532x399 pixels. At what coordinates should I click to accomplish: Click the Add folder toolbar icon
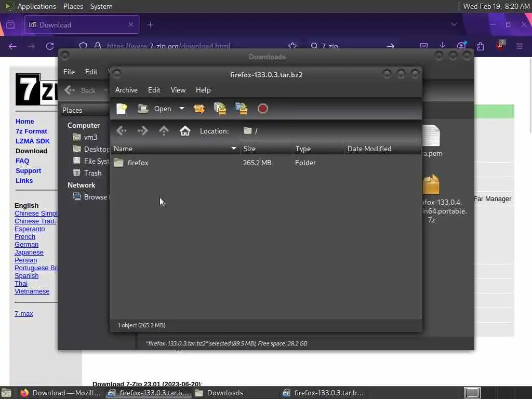pyautogui.click(x=241, y=109)
